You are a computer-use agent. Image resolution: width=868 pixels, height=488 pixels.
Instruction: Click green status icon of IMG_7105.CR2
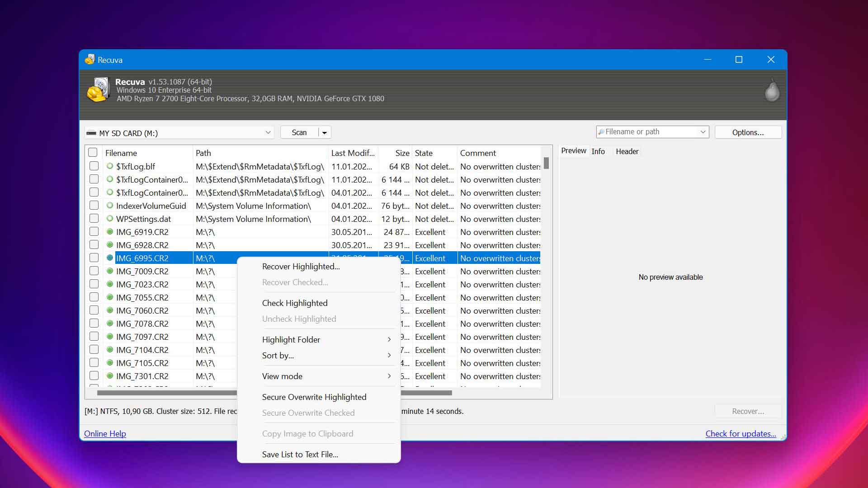click(109, 363)
